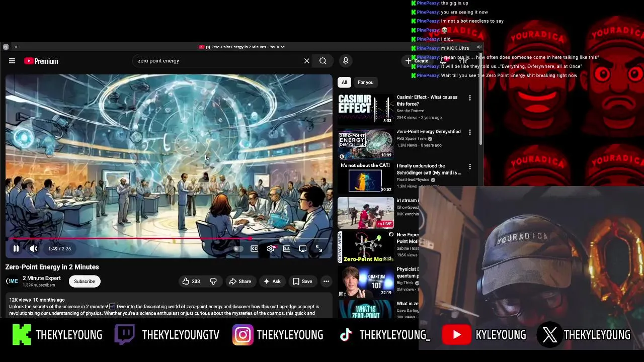Open options for Casimir Effect video

[x=470, y=98]
